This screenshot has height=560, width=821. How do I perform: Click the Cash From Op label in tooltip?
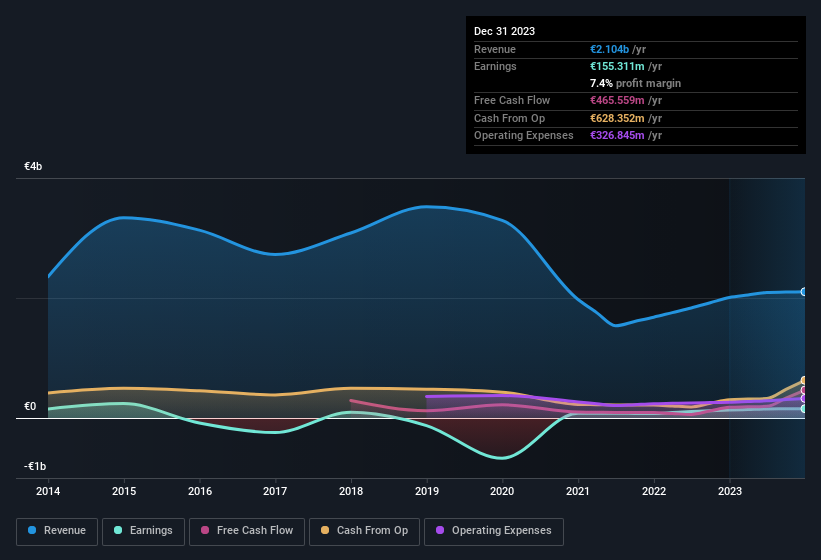point(509,118)
